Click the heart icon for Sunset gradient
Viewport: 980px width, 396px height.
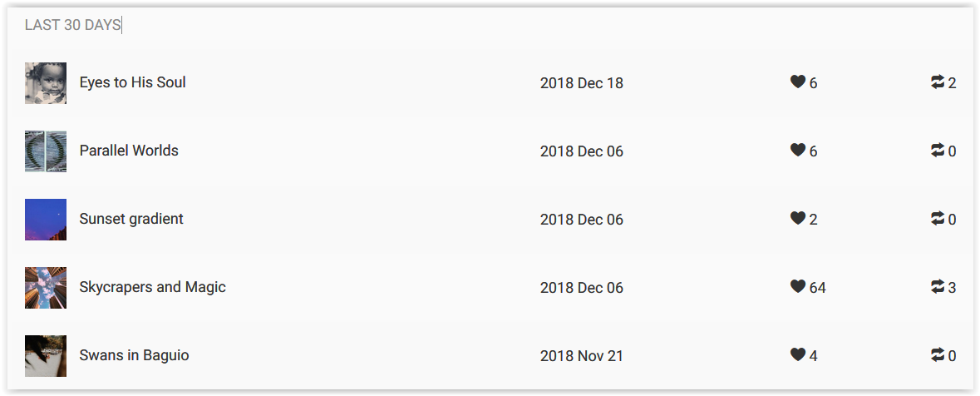797,218
